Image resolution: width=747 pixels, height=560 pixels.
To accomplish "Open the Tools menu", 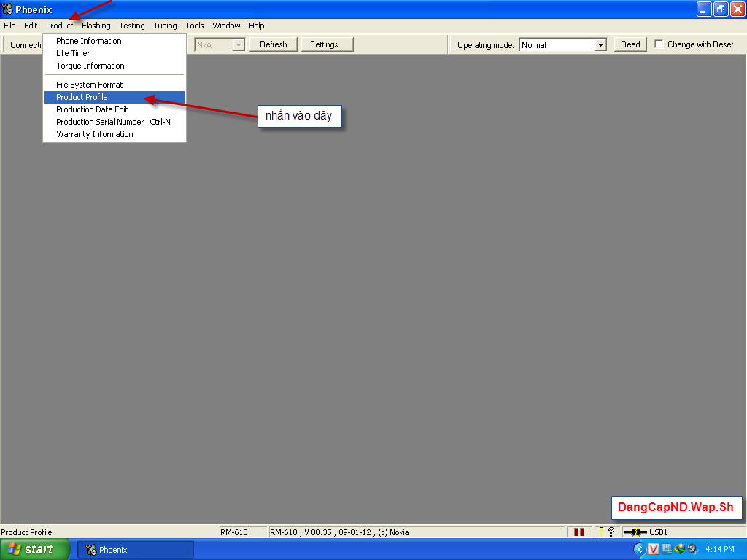I will 194,26.
